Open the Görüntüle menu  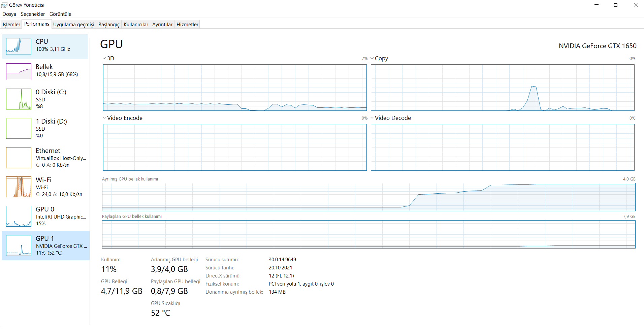click(60, 14)
